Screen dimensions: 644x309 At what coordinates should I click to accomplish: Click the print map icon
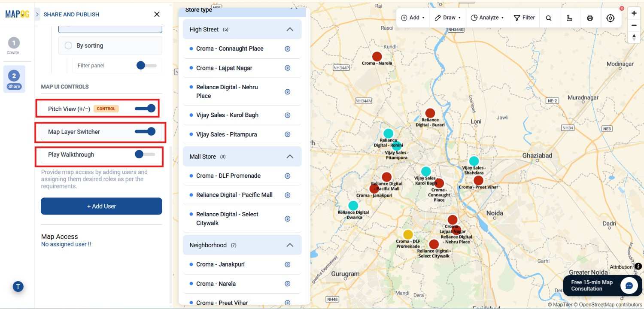click(590, 18)
